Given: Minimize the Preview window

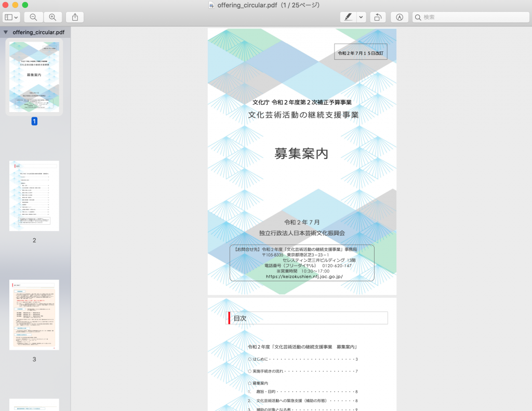Looking at the screenshot, I should [x=15, y=5].
